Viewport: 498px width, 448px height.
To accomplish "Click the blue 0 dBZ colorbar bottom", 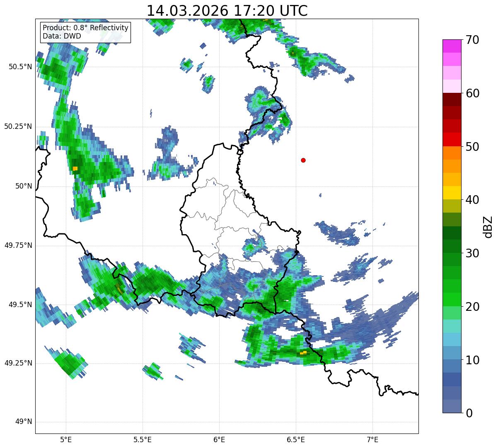I will pos(451,406).
